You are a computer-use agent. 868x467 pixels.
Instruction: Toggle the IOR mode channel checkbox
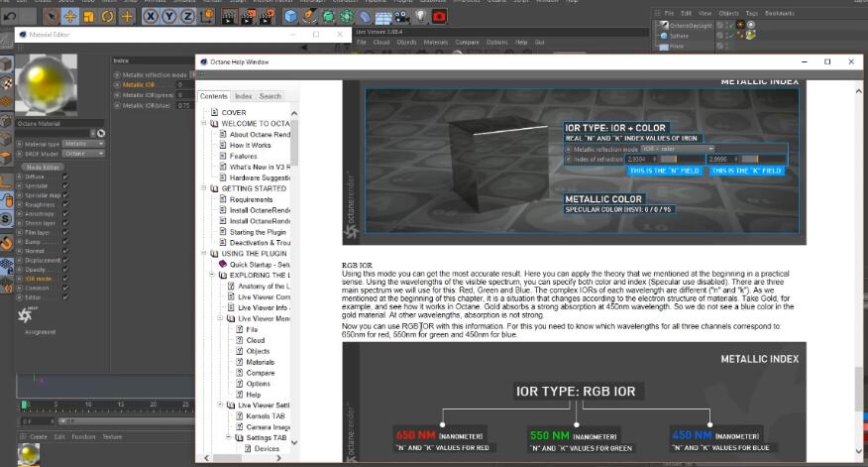tap(65, 279)
